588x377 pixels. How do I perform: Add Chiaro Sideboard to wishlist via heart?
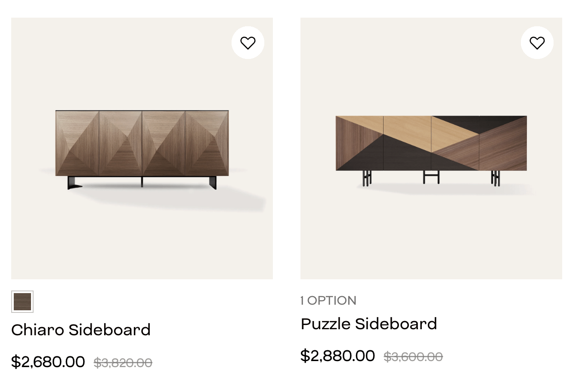[x=248, y=43]
